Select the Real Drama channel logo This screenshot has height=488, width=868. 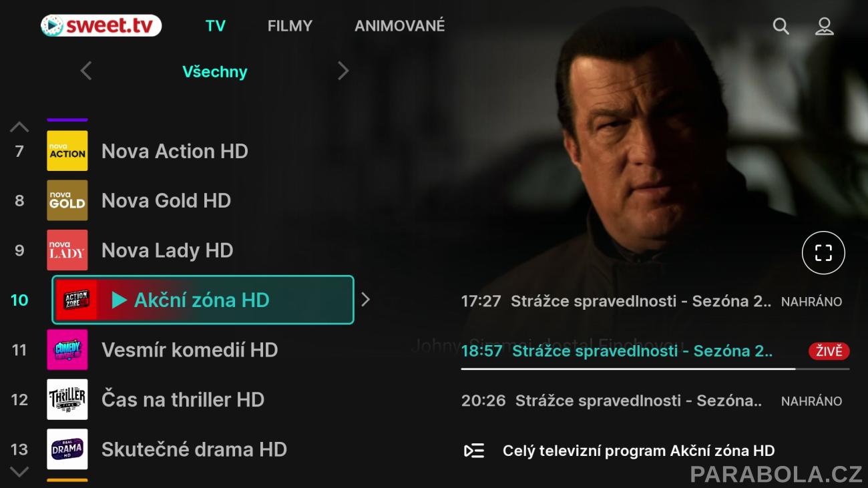click(x=67, y=449)
